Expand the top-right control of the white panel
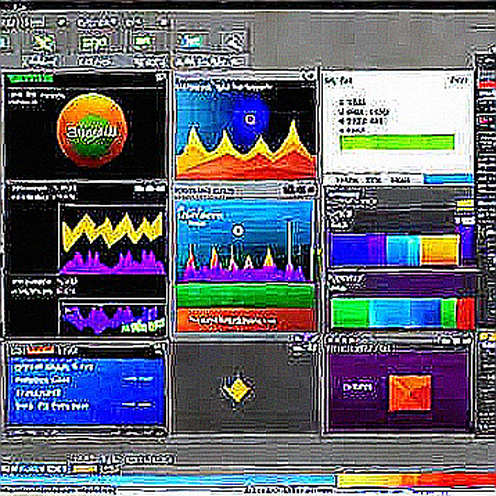Screen dimensions: 496x496 (459, 80)
